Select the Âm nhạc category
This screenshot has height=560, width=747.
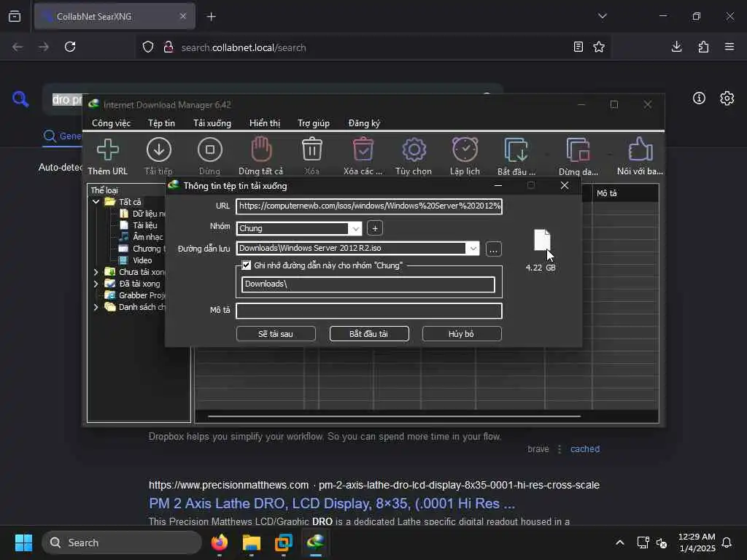pos(147,237)
